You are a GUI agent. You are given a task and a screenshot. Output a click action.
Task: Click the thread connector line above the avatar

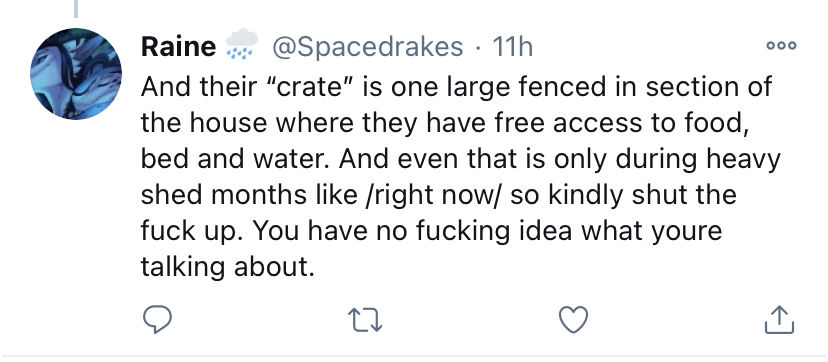click(76, 8)
